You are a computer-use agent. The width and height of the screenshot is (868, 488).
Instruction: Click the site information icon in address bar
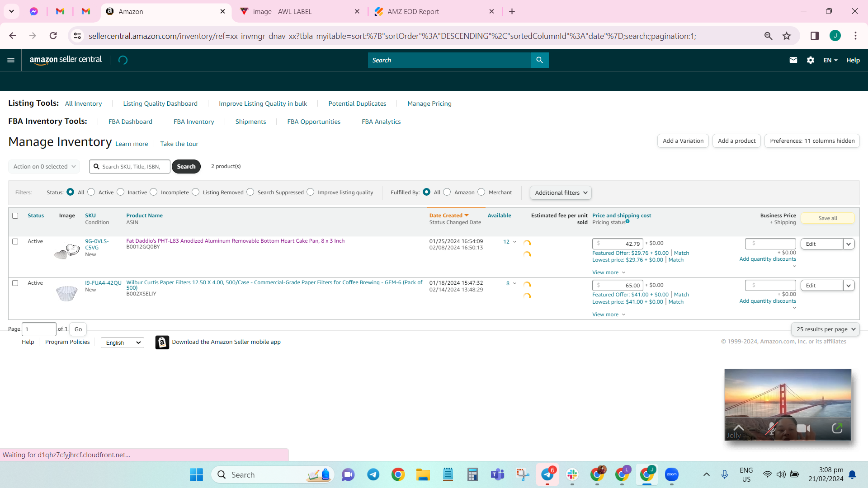coord(77,36)
